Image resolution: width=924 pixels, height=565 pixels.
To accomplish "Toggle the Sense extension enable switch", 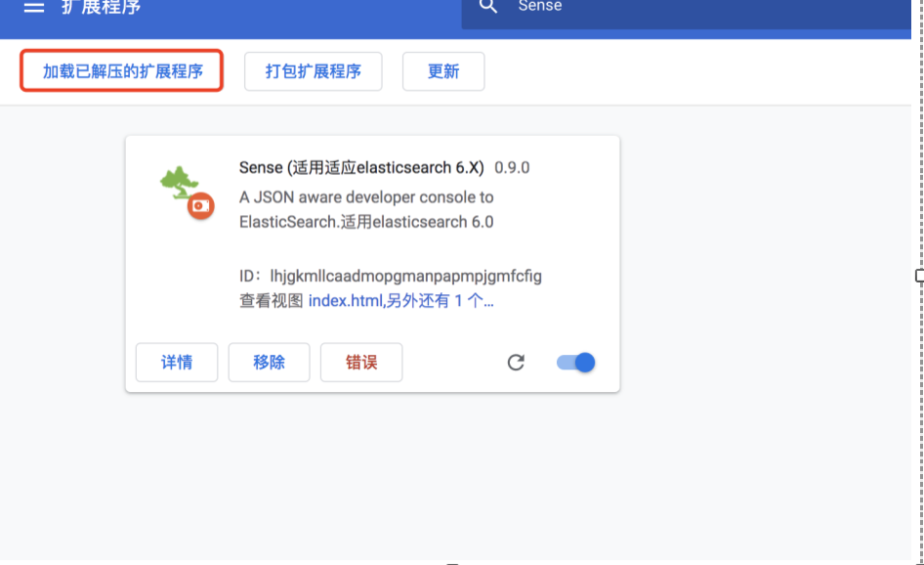I will click(575, 362).
